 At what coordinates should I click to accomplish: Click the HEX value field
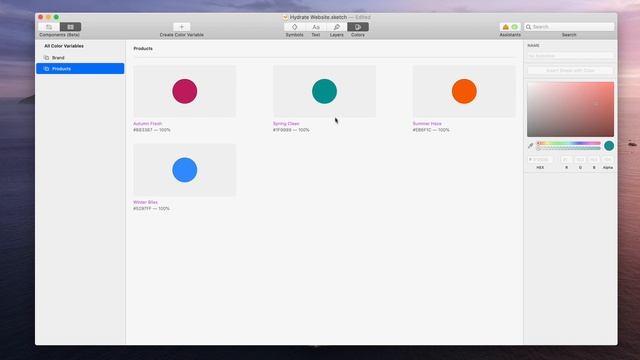pyautogui.click(x=540, y=160)
